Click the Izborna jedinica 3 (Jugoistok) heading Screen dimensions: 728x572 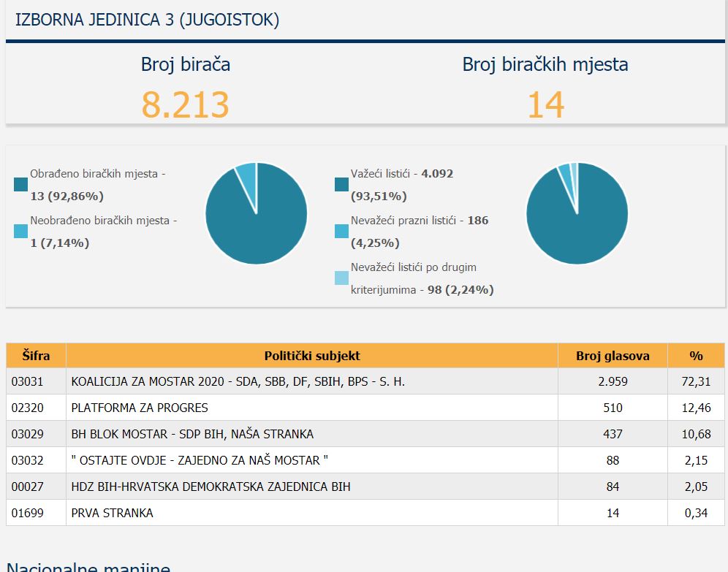click(x=147, y=20)
